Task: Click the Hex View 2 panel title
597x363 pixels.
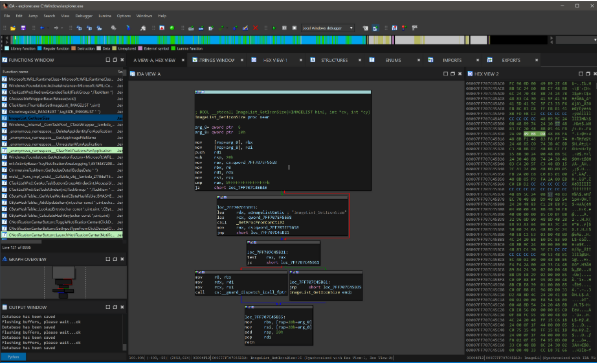Action: pyautogui.click(x=487, y=74)
